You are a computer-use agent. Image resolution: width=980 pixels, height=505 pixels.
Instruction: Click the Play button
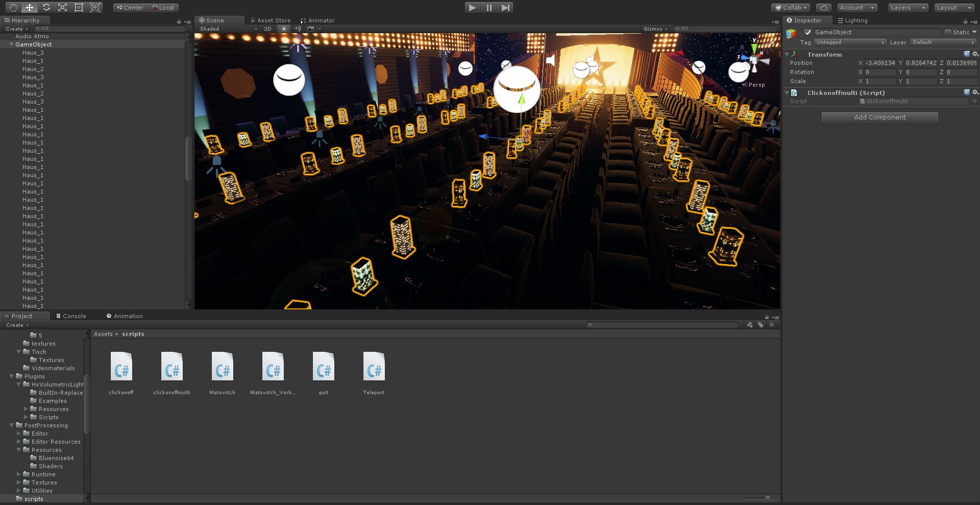pyautogui.click(x=472, y=8)
